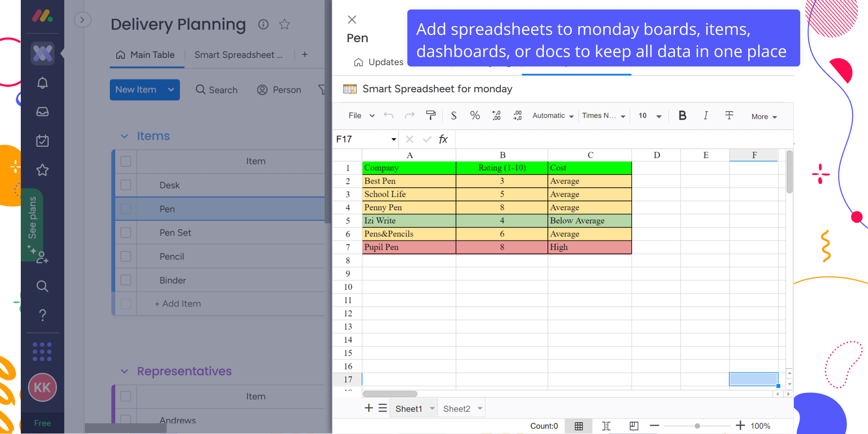Open the inbox icon in sidebar
Viewport: 868px width, 434px height.
(x=42, y=112)
